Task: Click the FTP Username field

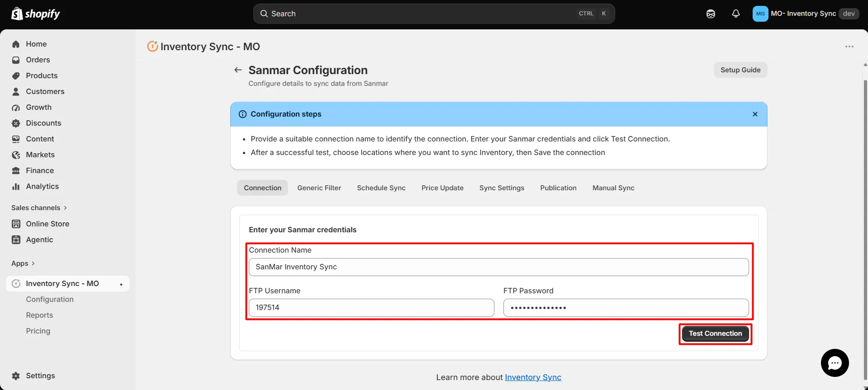Action: click(371, 307)
